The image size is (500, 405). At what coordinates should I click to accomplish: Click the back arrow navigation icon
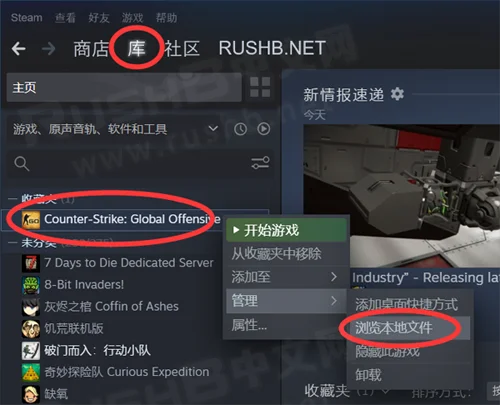pyautogui.click(x=18, y=49)
